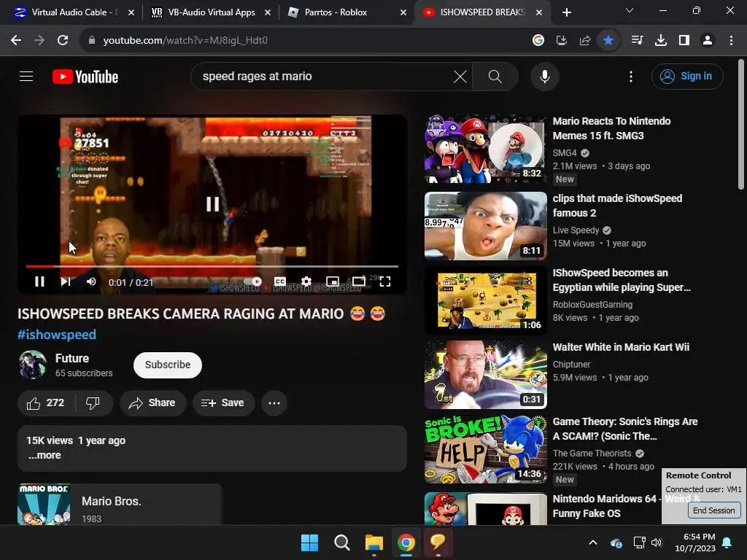This screenshot has height=560, width=747.
Task: Enter full screen mode
Action: pyautogui.click(x=385, y=282)
